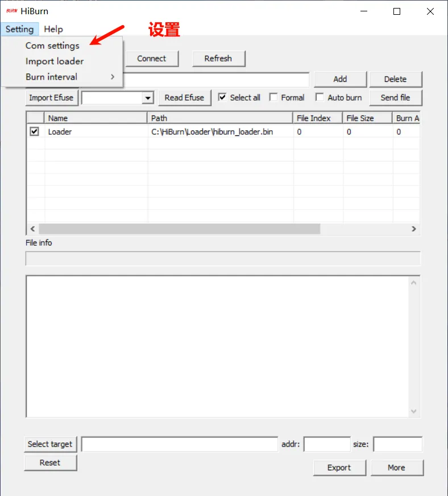This screenshot has width=448, height=496.
Task: Click the Refresh button
Action: point(218,59)
